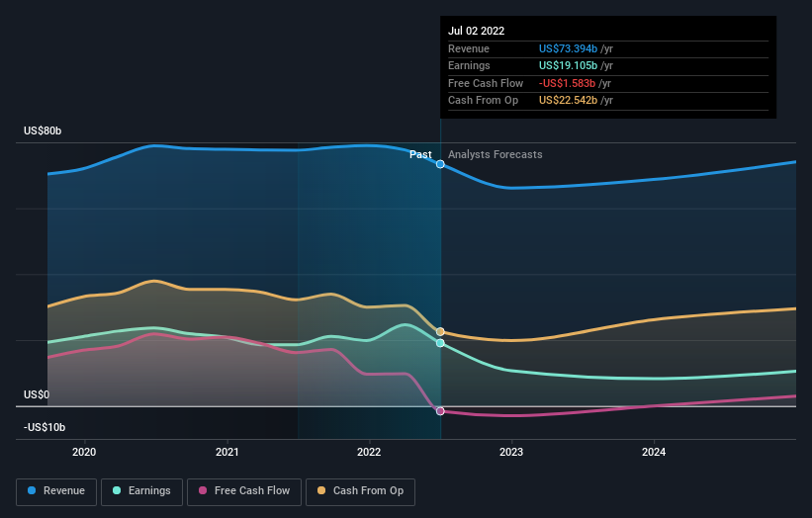Click the 2022 x-axis label
The height and width of the screenshot is (518, 812).
[x=369, y=452]
